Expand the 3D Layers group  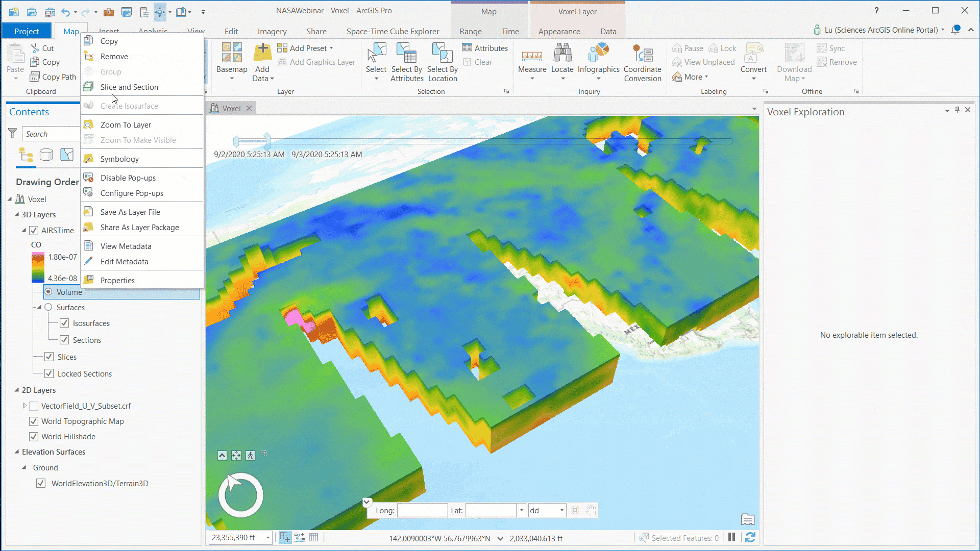point(17,214)
